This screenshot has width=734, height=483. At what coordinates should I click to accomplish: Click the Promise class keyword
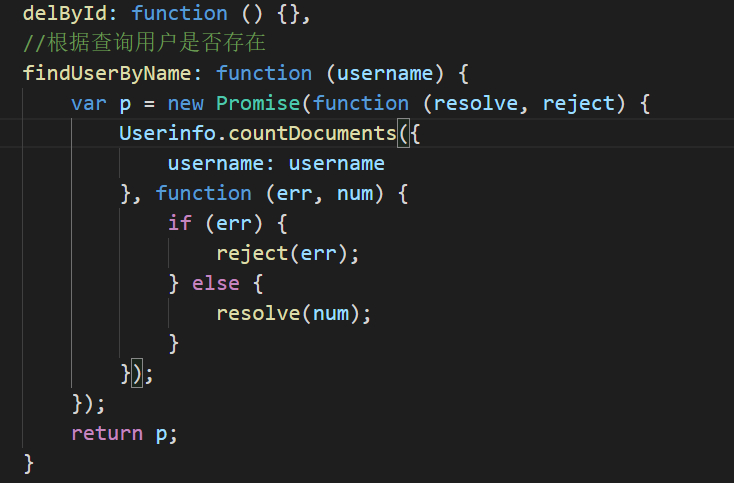pos(258,103)
